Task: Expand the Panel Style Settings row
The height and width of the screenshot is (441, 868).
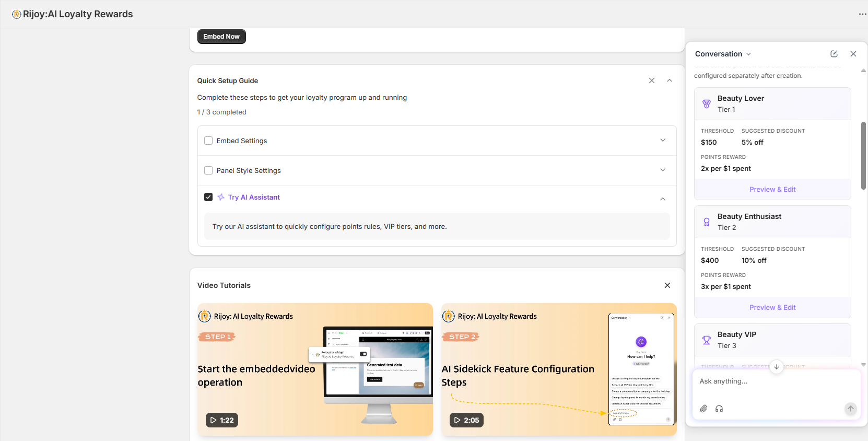Action: coord(663,170)
